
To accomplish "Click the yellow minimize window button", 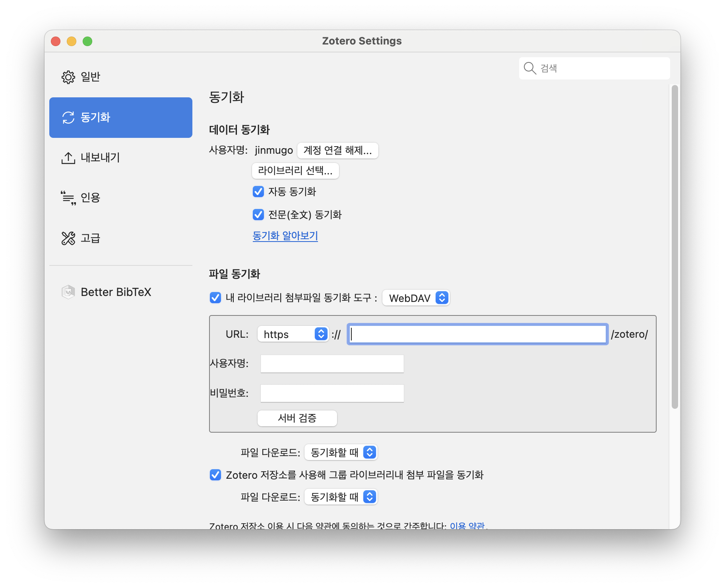I will coord(72,41).
